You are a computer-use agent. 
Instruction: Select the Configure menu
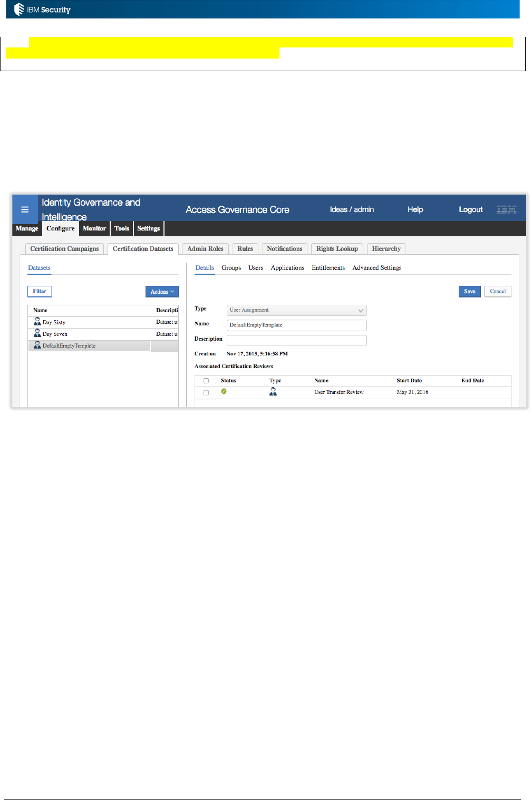pos(61,228)
